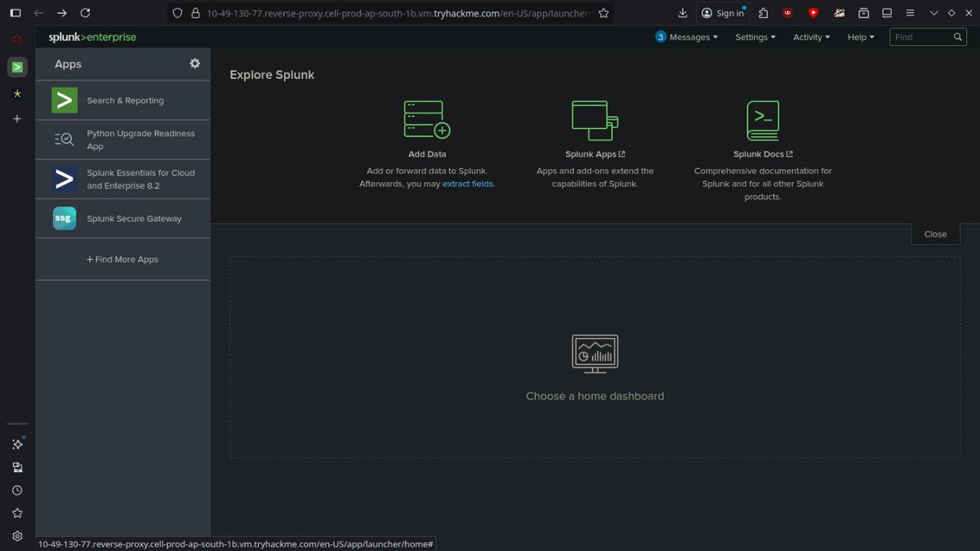This screenshot has width=980, height=551.
Task: Expand the browser tab list chevron
Action: tap(934, 13)
